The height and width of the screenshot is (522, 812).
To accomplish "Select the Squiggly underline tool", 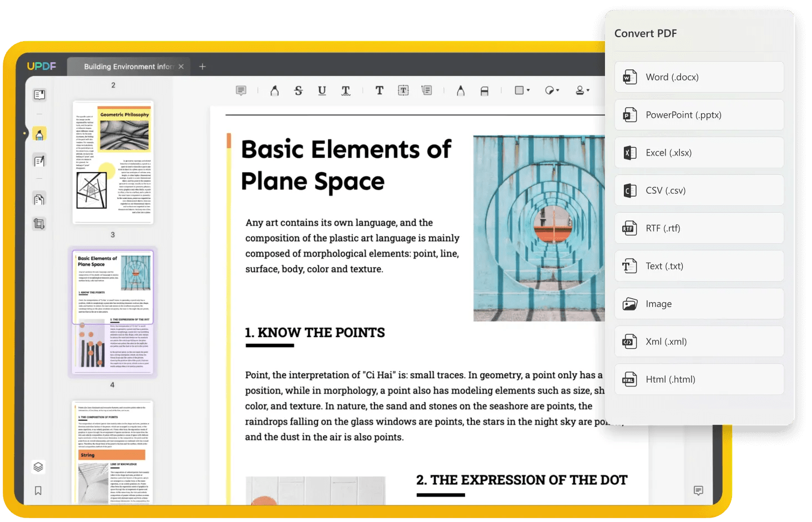I will (x=346, y=91).
